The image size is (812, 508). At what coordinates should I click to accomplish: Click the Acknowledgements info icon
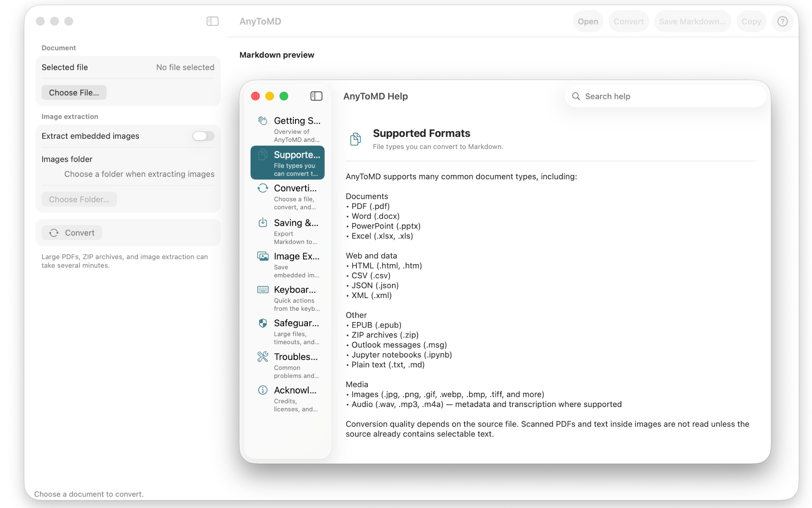tap(263, 390)
